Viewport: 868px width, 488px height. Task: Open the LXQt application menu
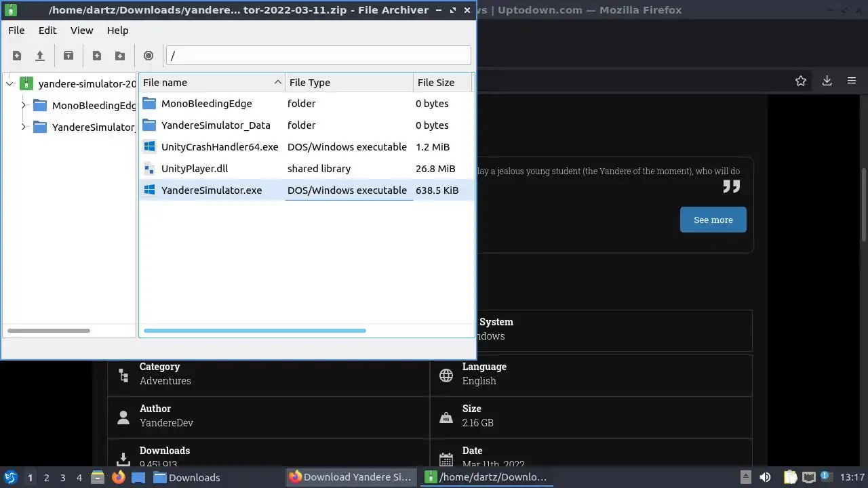(x=11, y=477)
